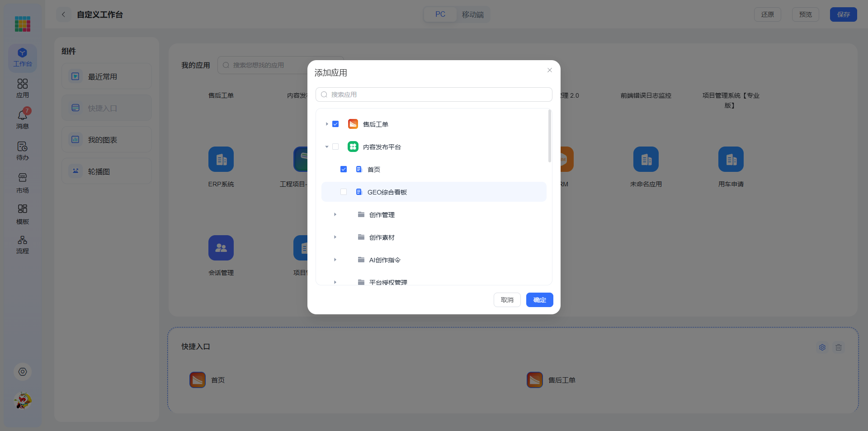Click the 售后工单 shortcut icon in 快捷入口
Viewport: 868px width, 431px height.
click(535, 380)
